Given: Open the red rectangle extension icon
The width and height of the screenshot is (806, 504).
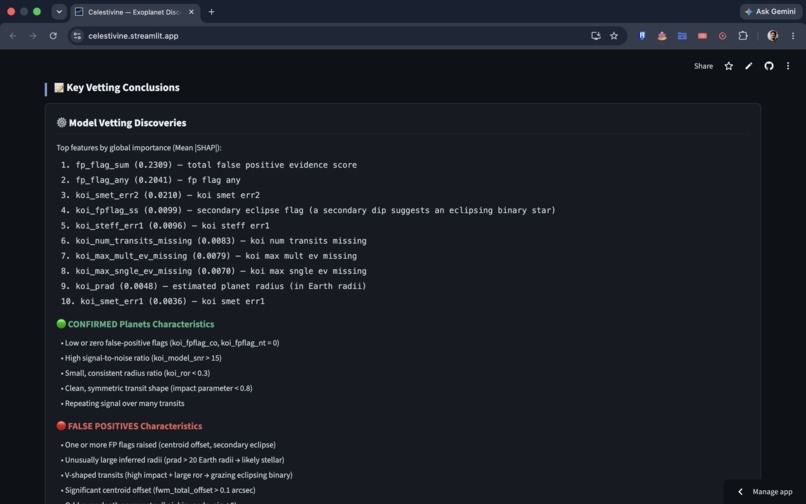Looking at the screenshot, I should tap(702, 36).
